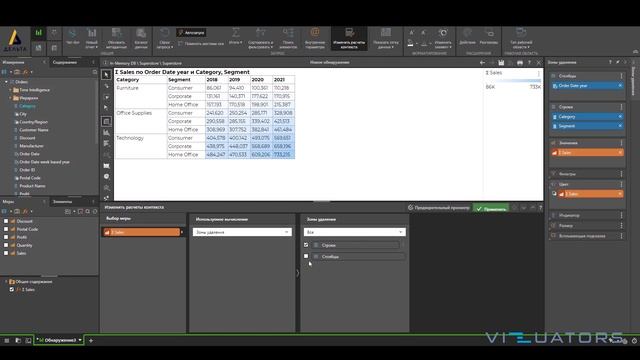Uncheck Σ Sales under Общее содержание
Image resolution: width=640 pixels, height=360 pixels.
click(x=12, y=289)
